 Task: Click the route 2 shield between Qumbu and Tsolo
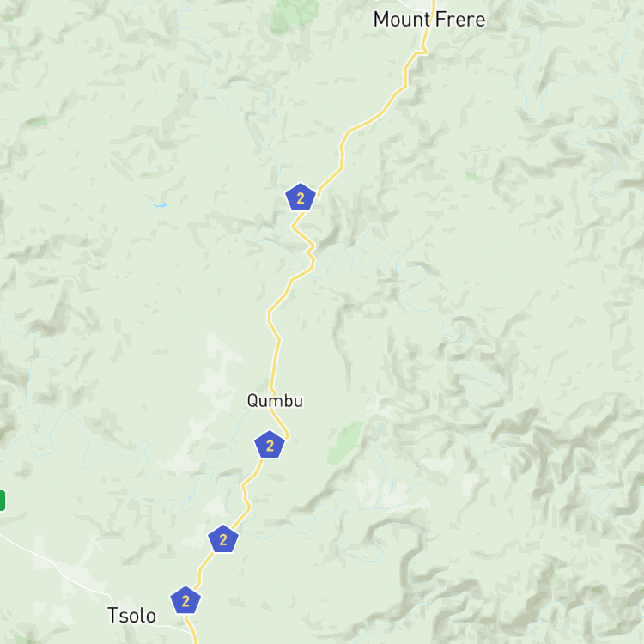click(223, 539)
